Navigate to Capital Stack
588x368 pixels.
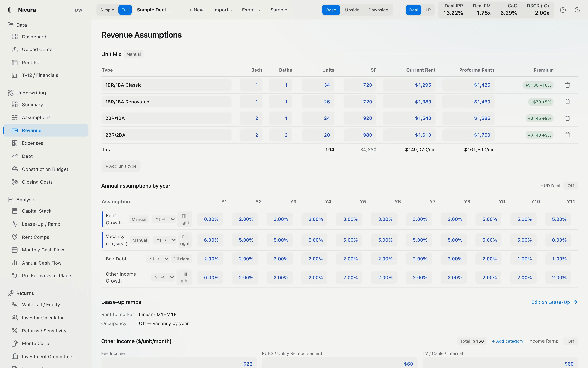(x=46, y=211)
